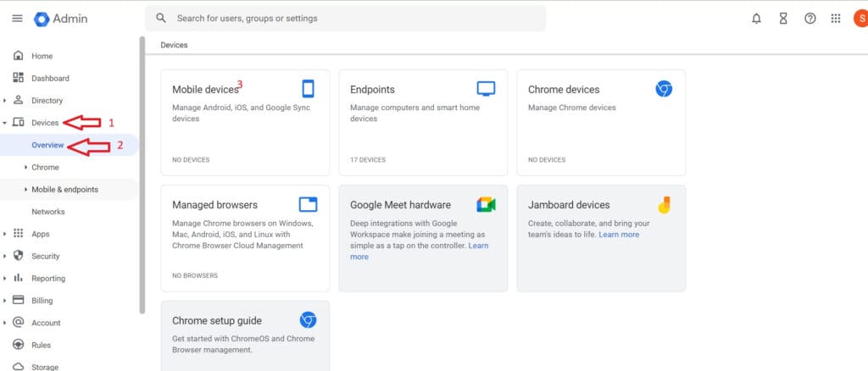Open the notifications bell

coord(756,19)
